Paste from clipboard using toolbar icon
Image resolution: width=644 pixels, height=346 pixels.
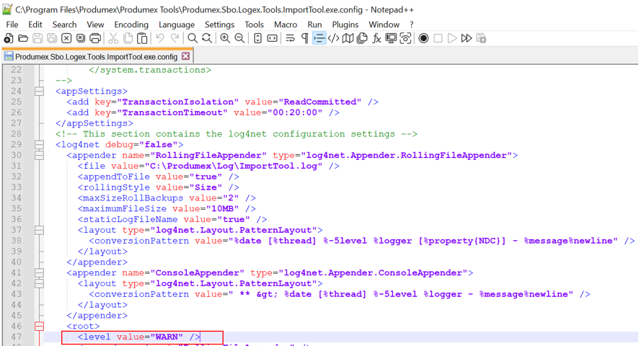pyautogui.click(x=142, y=39)
